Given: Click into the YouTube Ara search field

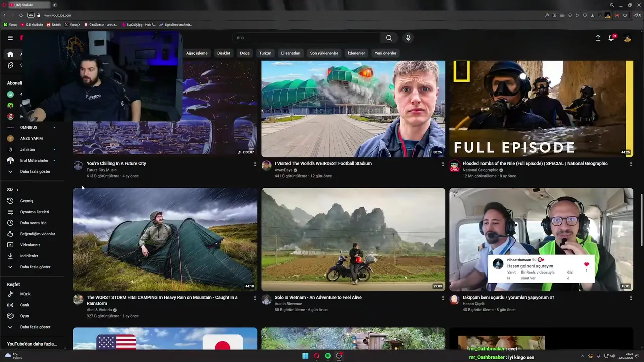Looking at the screenshot, I should click(307, 38).
